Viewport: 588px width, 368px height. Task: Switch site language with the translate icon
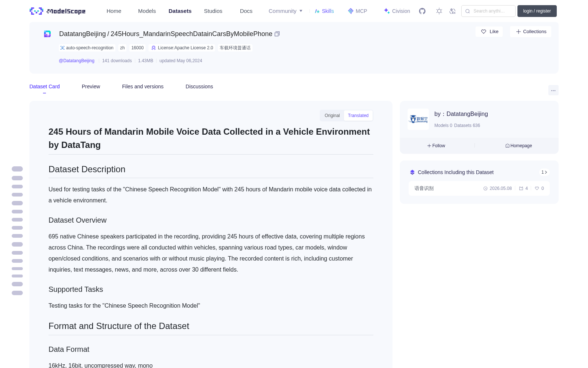(453, 11)
